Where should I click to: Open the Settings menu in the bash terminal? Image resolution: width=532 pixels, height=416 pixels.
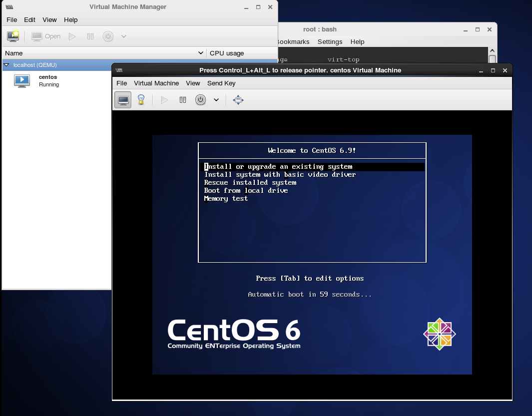pos(330,42)
